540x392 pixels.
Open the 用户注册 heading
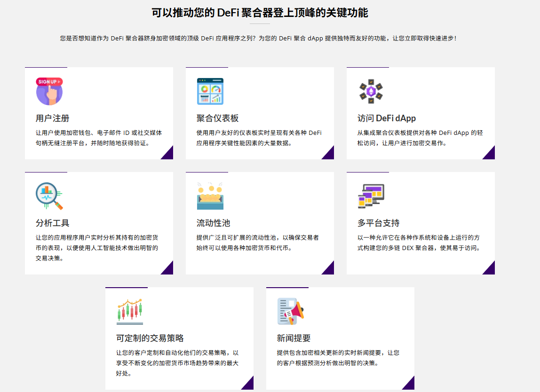(53, 118)
